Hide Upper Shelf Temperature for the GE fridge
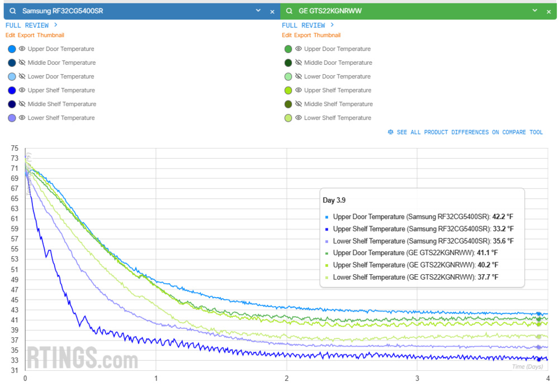 click(x=298, y=90)
